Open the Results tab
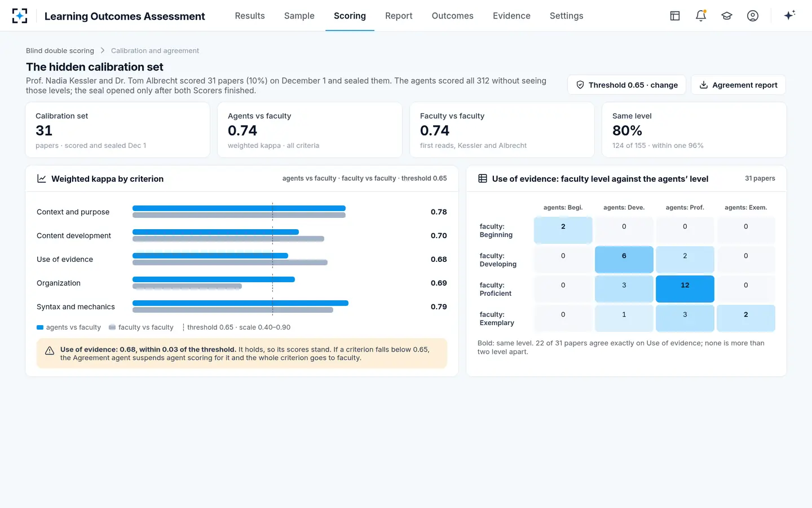The width and height of the screenshot is (812, 508). click(250, 16)
